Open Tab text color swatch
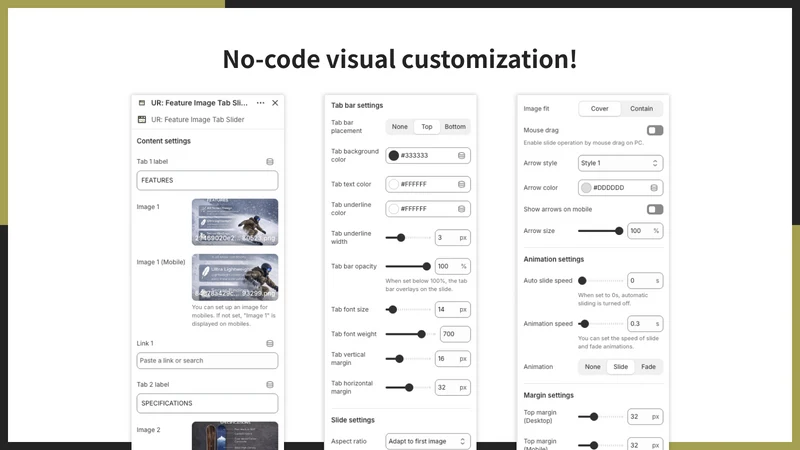Viewport: 800px width, 450px height. [393, 184]
